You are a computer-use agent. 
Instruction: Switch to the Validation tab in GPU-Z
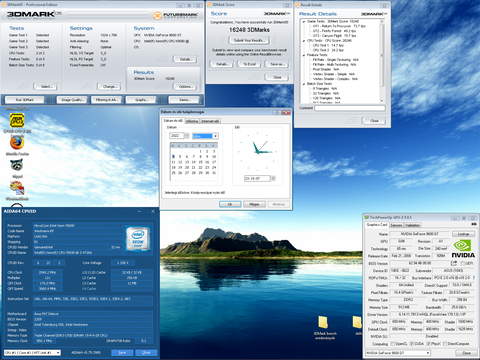(x=413, y=225)
